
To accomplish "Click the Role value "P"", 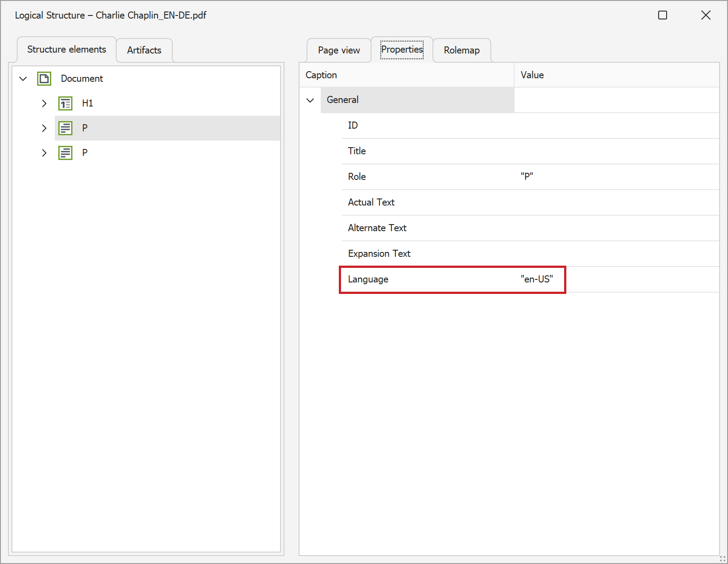I will 527,176.
